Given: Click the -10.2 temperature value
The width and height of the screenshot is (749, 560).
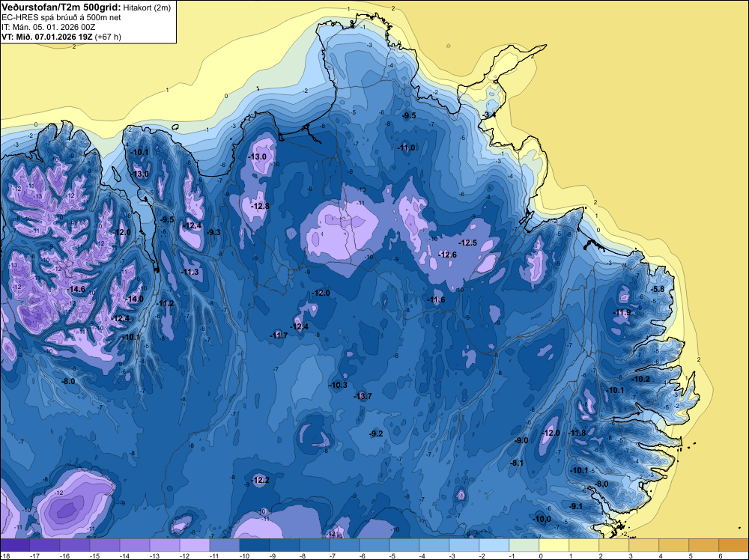Looking at the screenshot, I should [641, 379].
